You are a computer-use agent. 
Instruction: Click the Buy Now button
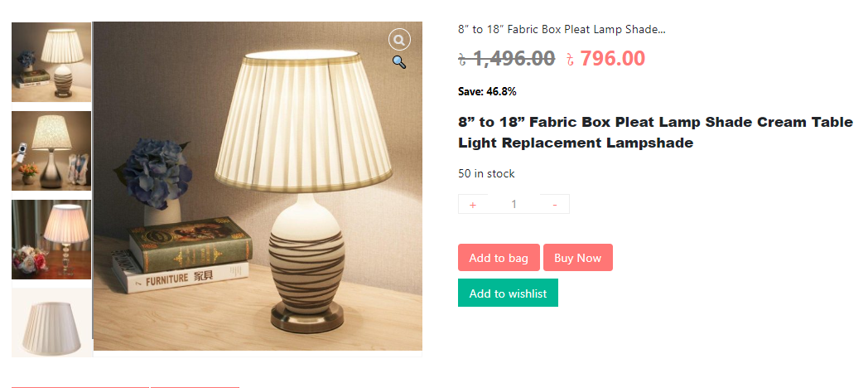[x=578, y=258]
